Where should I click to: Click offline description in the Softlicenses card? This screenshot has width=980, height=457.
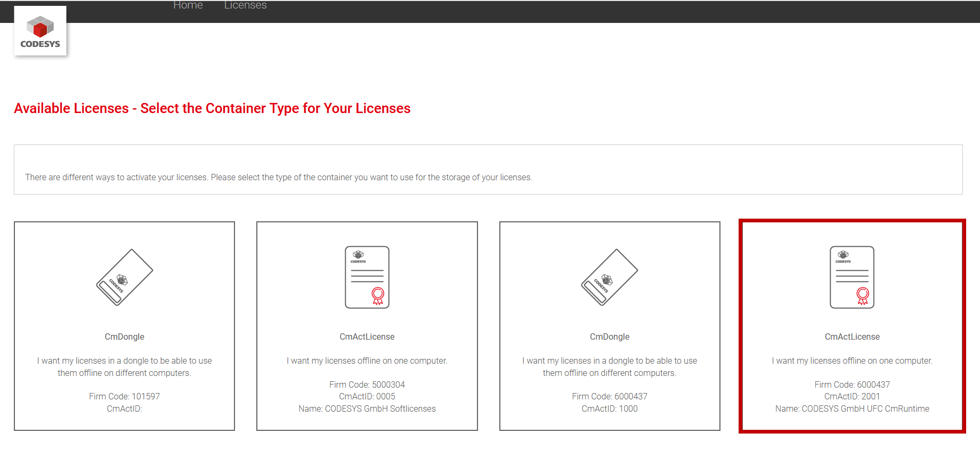point(367,360)
